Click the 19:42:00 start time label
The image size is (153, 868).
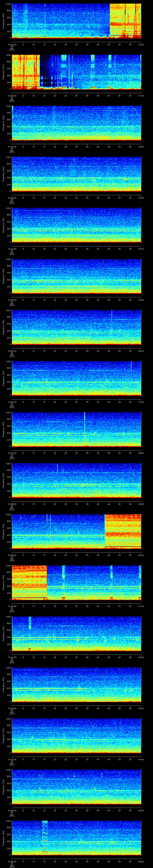[12, 708]
